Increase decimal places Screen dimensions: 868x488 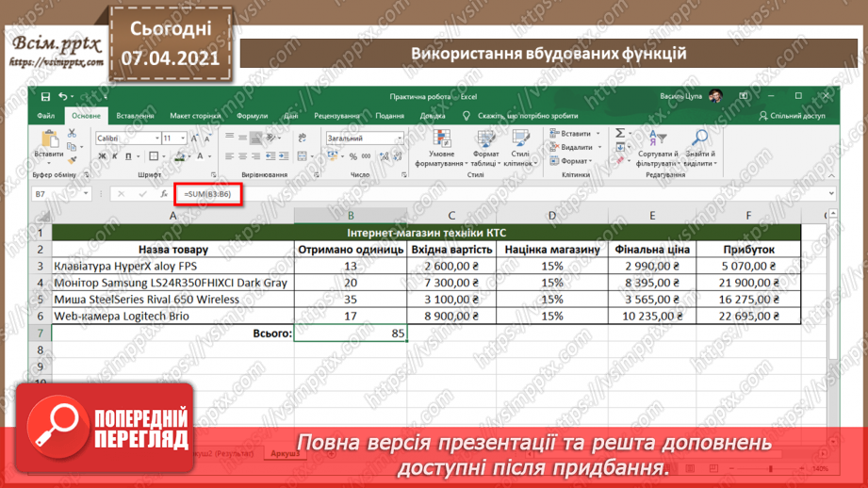click(x=385, y=156)
